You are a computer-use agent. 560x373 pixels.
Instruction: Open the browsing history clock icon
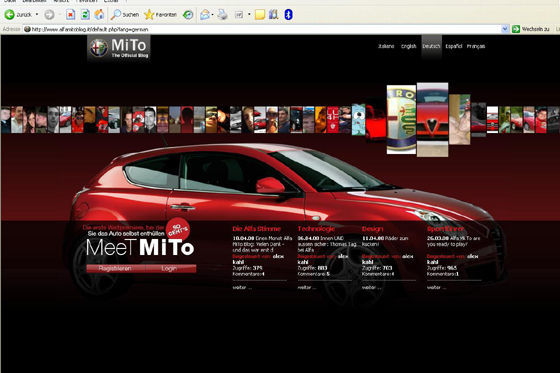tap(188, 15)
